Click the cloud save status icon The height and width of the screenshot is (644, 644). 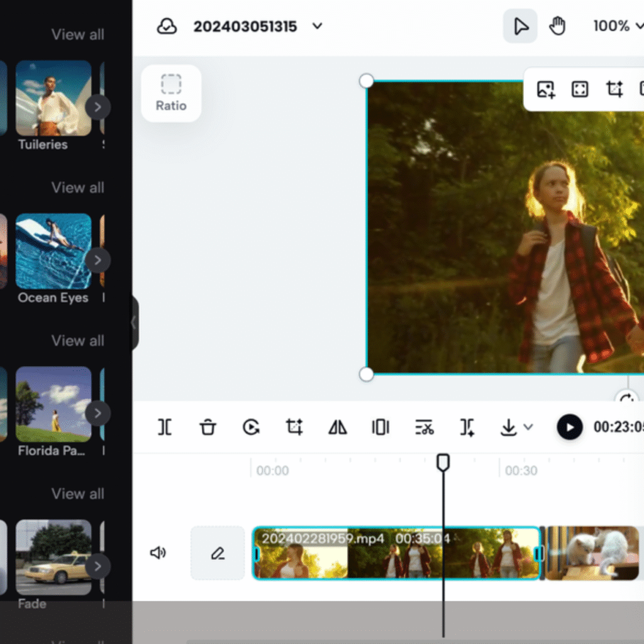point(167,26)
